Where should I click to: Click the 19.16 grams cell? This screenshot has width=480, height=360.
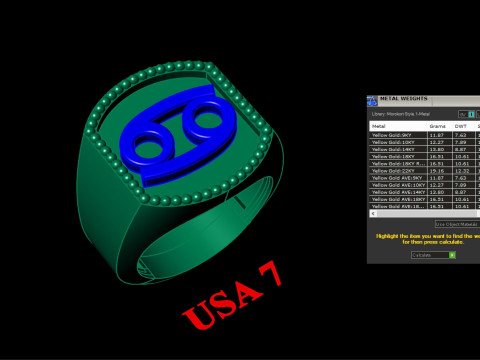(x=439, y=171)
